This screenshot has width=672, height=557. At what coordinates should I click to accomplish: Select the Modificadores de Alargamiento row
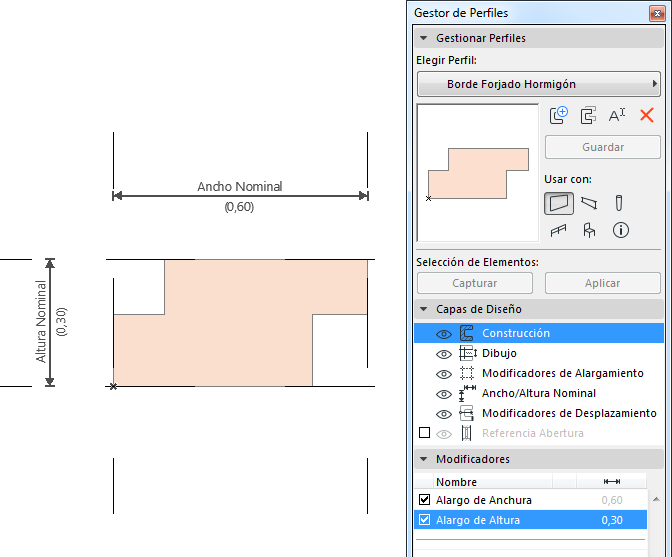pos(539,373)
